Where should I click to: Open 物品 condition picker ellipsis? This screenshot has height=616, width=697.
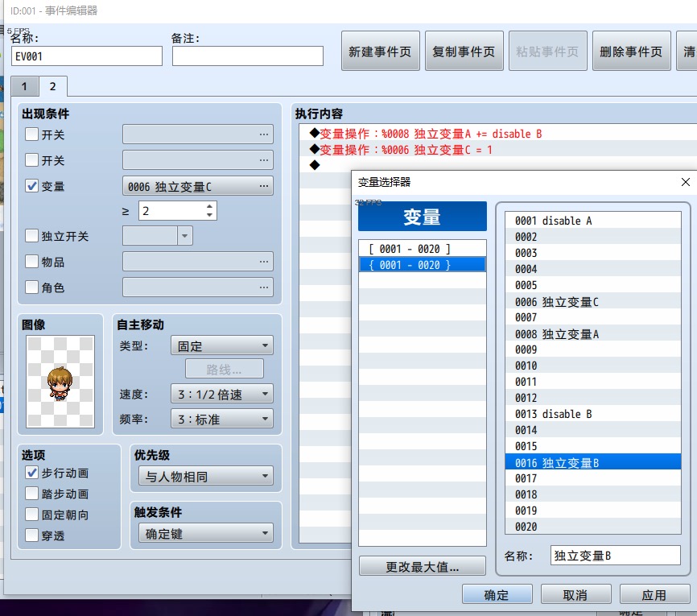264,262
